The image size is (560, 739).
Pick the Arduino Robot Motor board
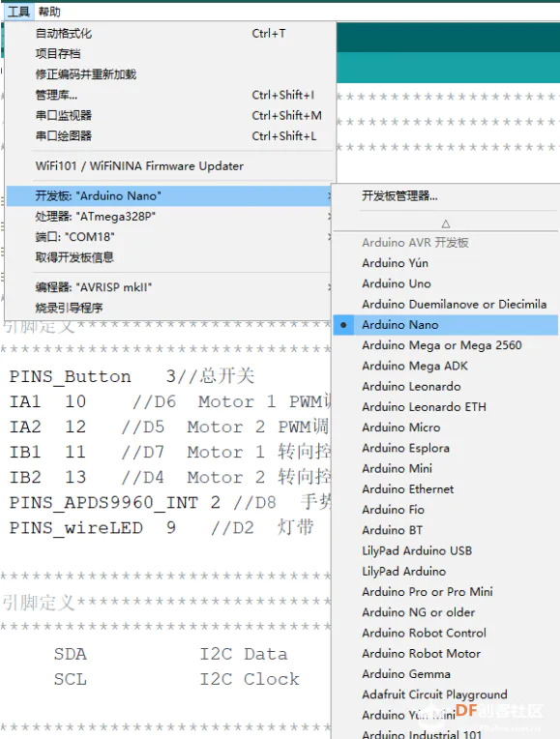[x=446, y=653]
